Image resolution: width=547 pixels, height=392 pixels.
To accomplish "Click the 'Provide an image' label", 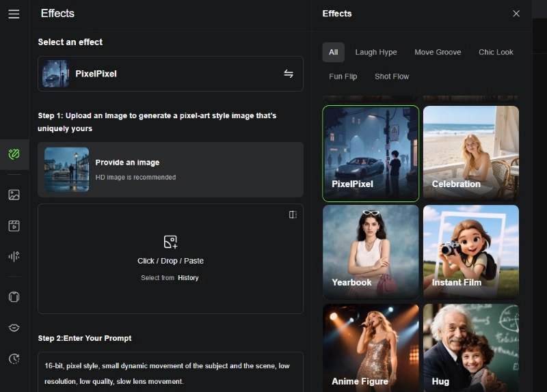I will point(127,163).
